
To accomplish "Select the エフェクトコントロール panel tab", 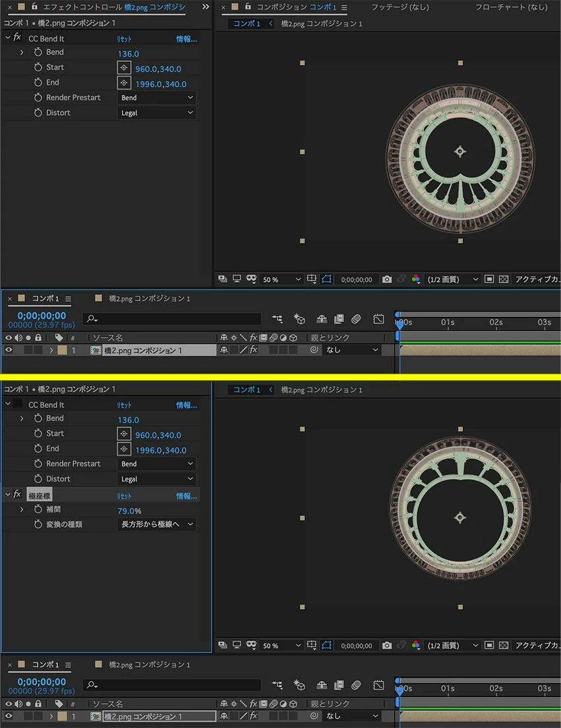I will coord(114,7).
